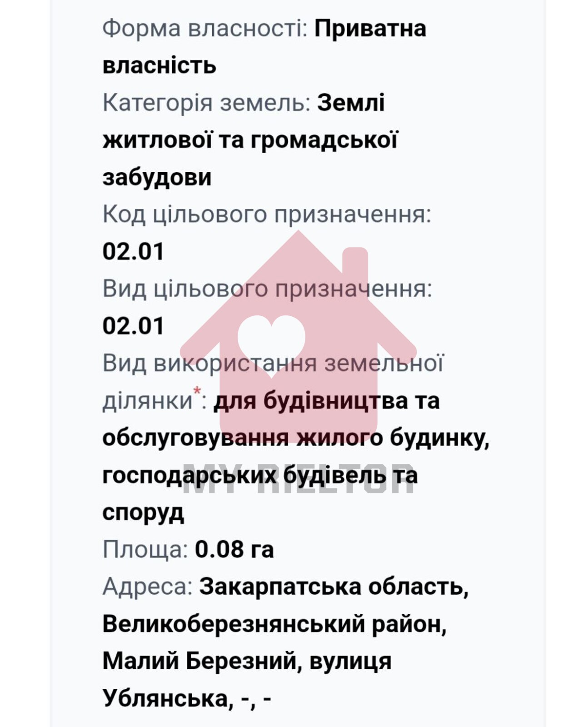The image size is (588, 727).
Task: Click the 02.01 value under 'Вид цільового призначення'
Action: click(x=133, y=326)
